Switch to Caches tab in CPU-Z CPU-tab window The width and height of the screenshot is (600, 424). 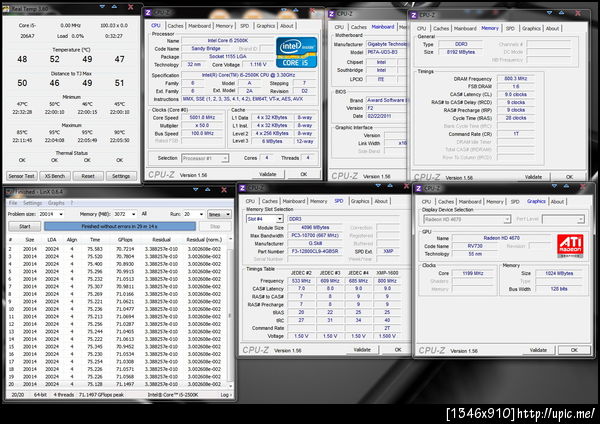(175, 26)
